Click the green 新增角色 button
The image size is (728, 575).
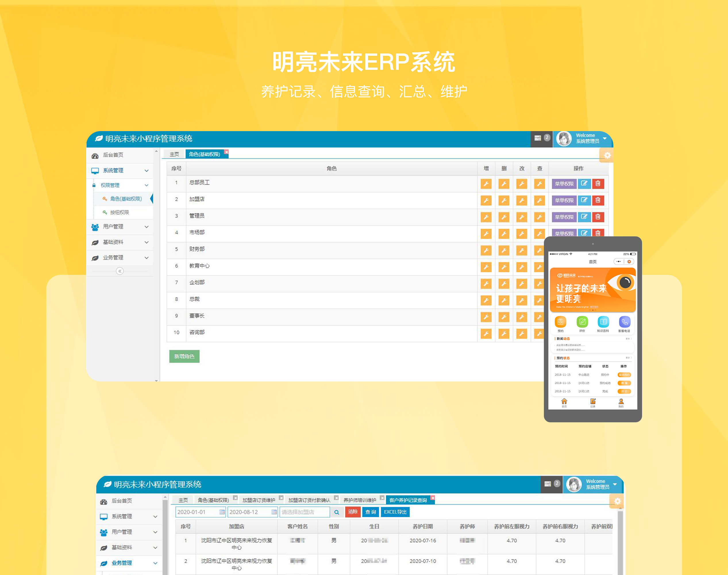point(184,356)
